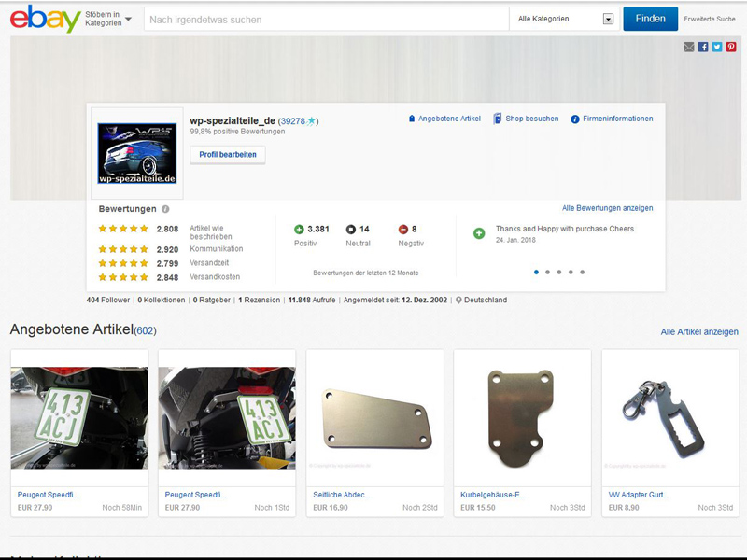747x560 pixels.
Task: Click the 404 Follower text
Action: pyautogui.click(x=108, y=300)
